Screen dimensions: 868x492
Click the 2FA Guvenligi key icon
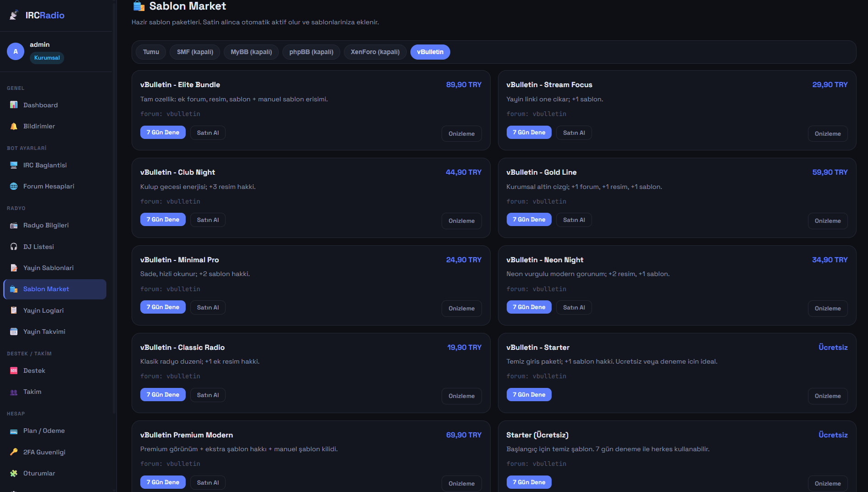pyautogui.click(x=14, y=452)
